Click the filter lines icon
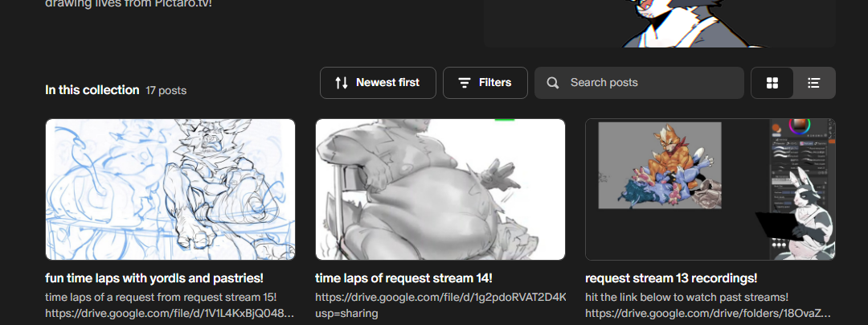Image resolution: width=868 pixels, height=325 pixels. coord(465,83)
